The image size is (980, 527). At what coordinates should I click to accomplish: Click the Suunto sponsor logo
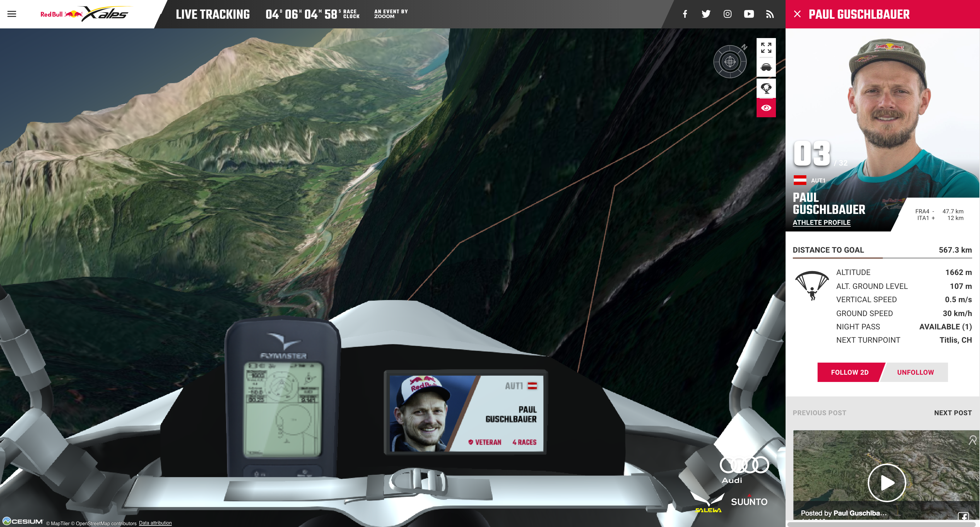[749, 501]
